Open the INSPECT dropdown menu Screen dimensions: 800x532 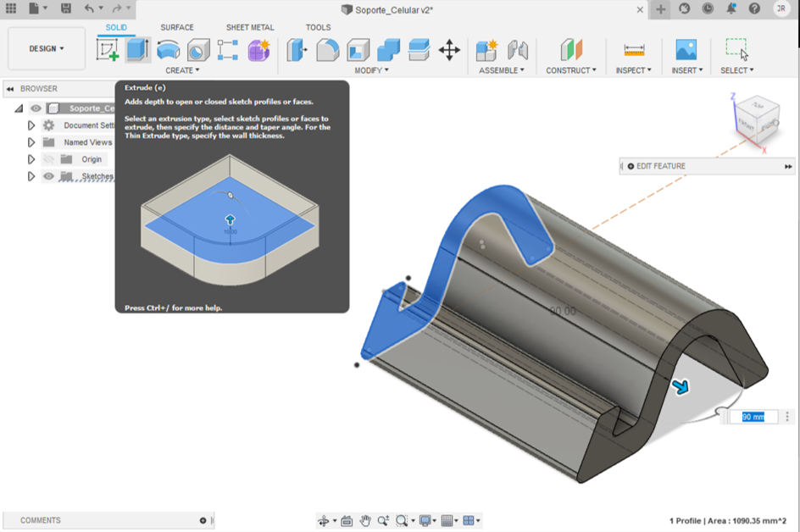click(x=633, y=70)
